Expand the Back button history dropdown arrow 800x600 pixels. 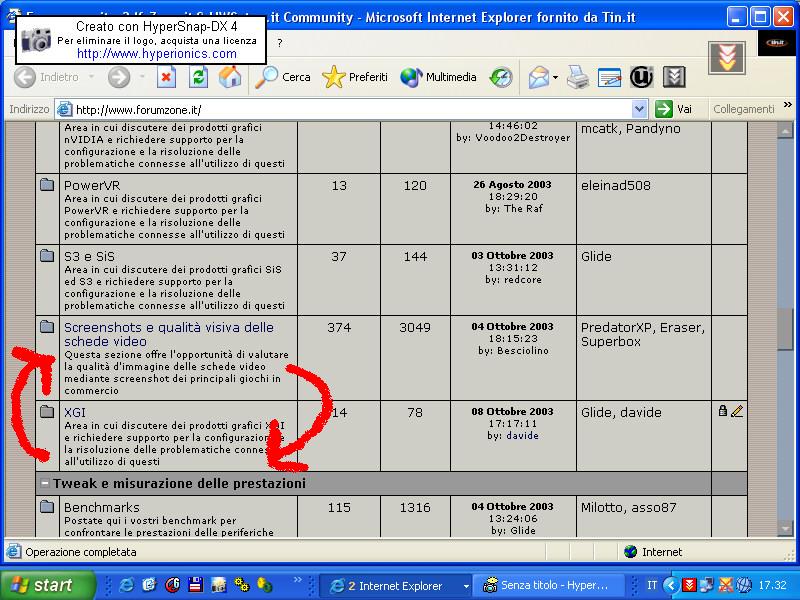(x=92, y=77)
